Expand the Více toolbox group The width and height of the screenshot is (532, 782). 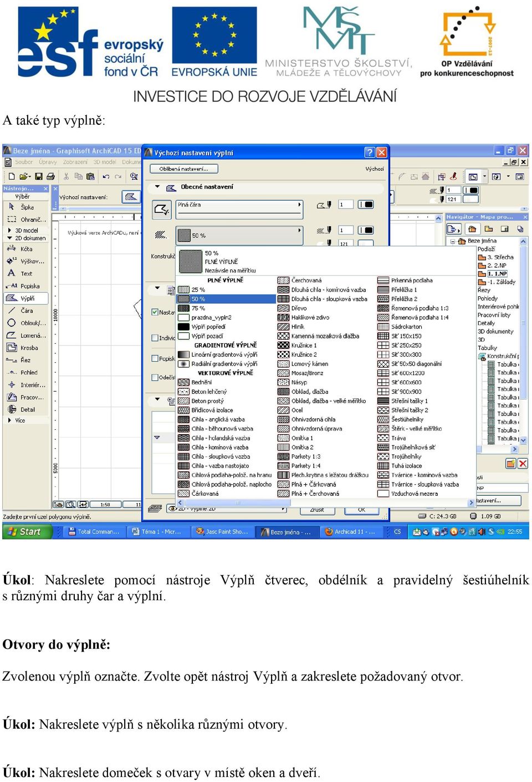(x=9, y=420)
